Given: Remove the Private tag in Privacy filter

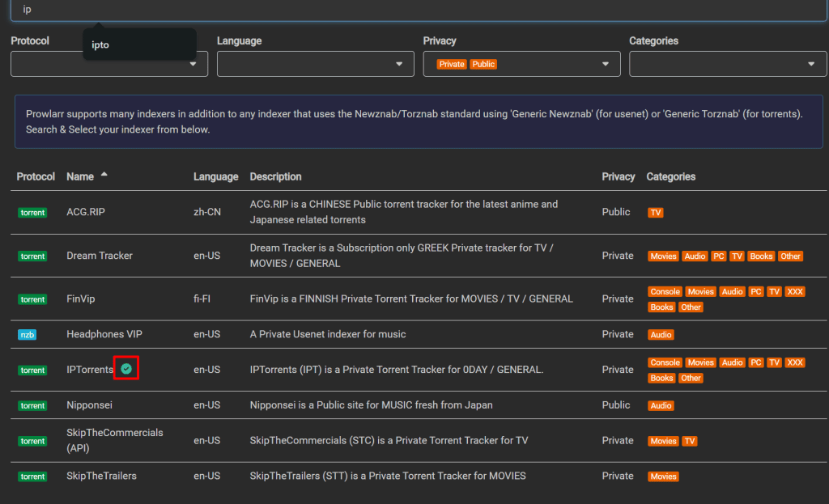Looking at the screenshot, I should (452, 64).
